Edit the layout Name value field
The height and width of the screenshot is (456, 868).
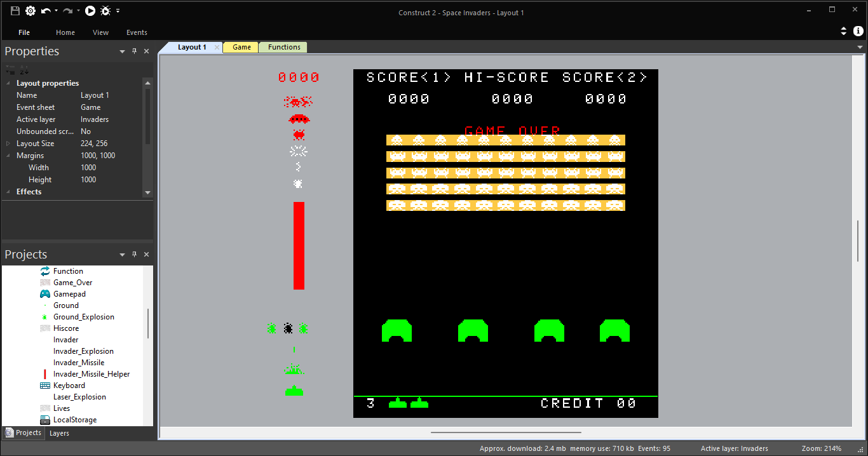[111, 95]
